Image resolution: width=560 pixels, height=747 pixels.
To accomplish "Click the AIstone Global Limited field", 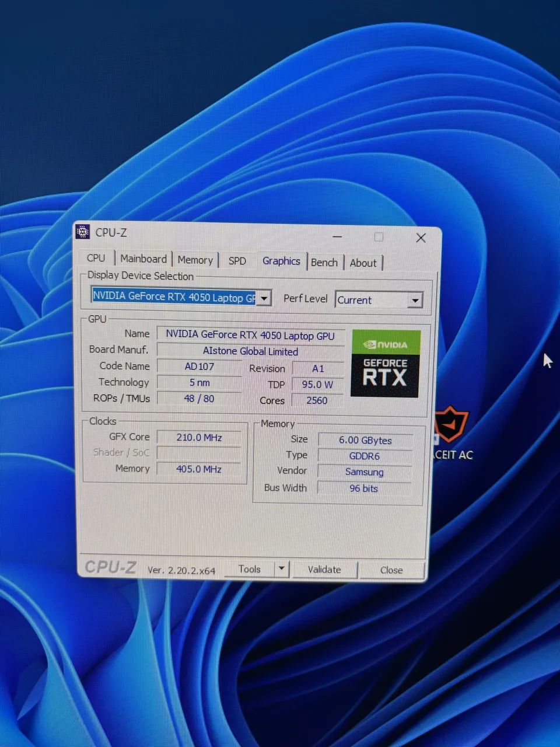I will click(250, 351).
